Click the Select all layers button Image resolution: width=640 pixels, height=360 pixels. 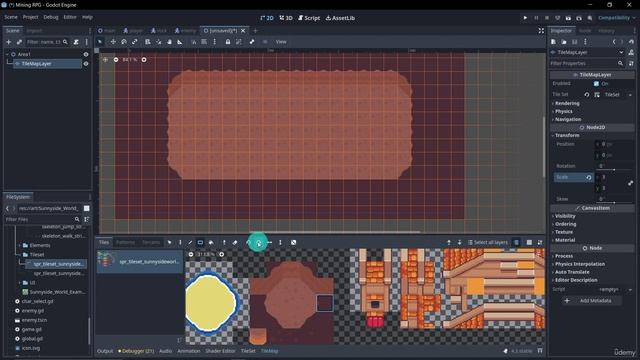pyautogui.click(x=488, y=242)
